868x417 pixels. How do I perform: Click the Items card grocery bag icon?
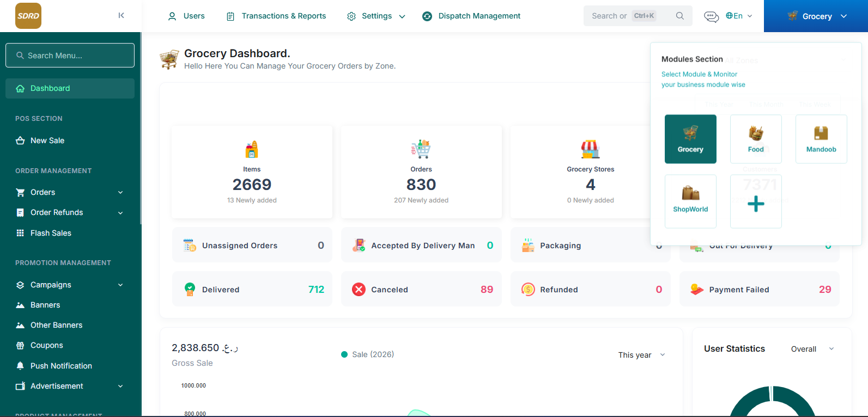tap(252, 149)
